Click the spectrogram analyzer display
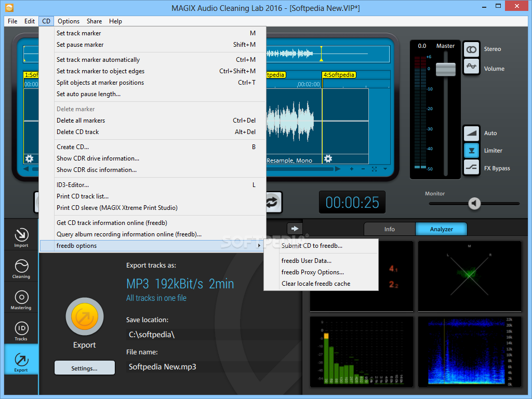Screen dimensions: 532x399 click(x=470, y=352)
